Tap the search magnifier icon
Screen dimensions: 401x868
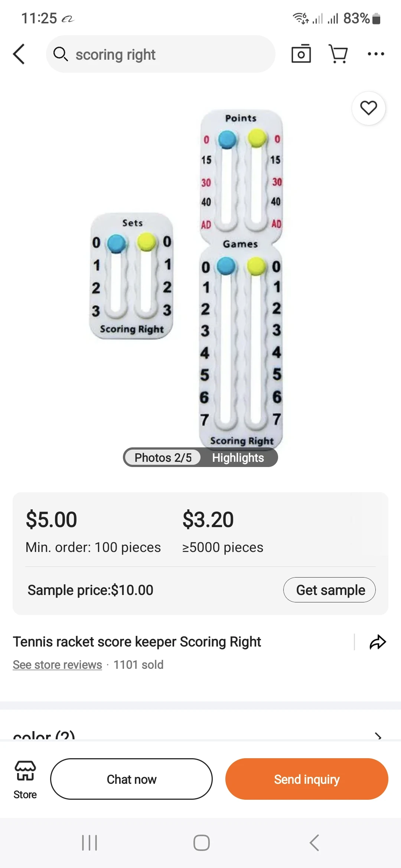(x=61, y=54)
